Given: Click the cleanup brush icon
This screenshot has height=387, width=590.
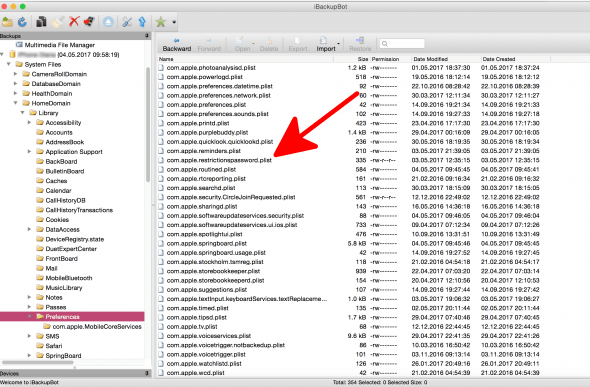Looking at the screenshot, I should point(58,22).
